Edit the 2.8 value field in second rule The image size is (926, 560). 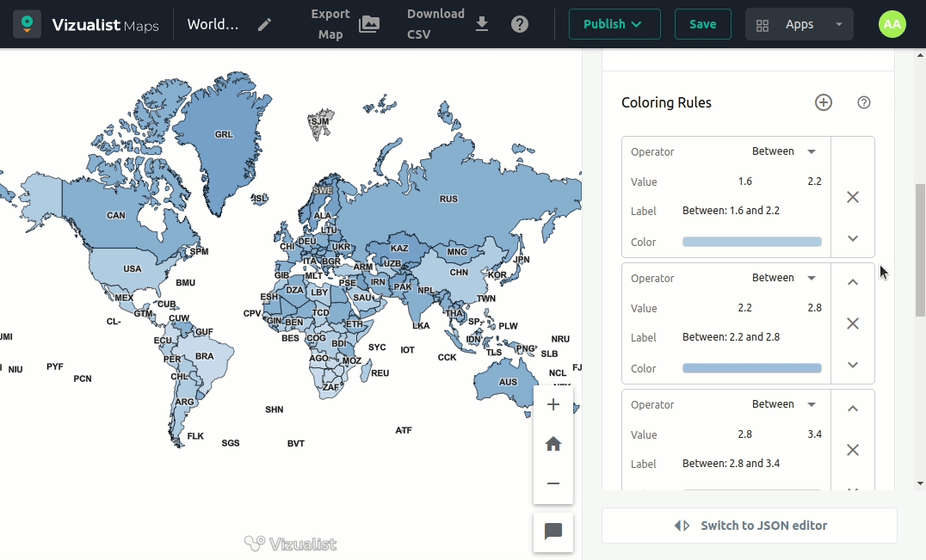pyautogui.click(x=814, y=308)
